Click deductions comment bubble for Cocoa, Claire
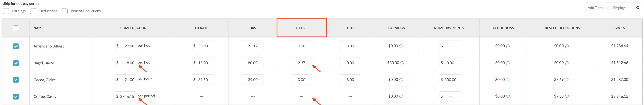Screen dimensions: 644x105 coord(508,80)
